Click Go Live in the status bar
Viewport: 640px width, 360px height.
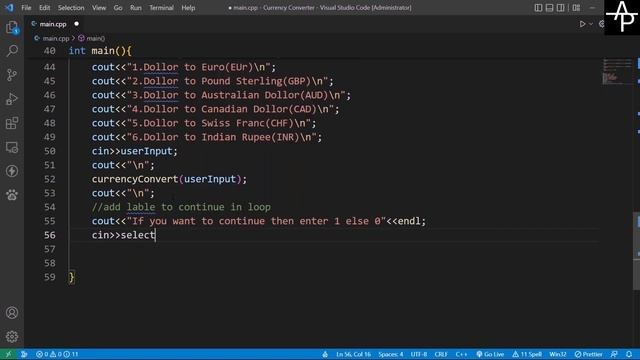tap(490, 354)
